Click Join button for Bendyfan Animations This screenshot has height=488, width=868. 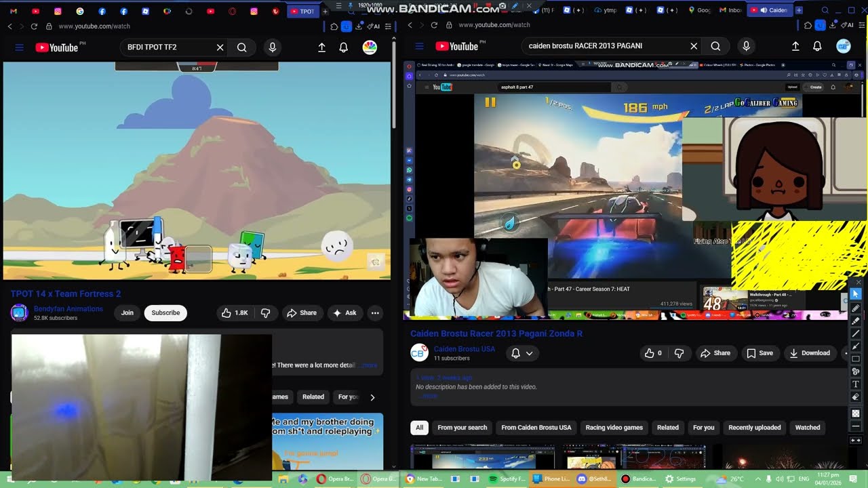tap(127, 313)
